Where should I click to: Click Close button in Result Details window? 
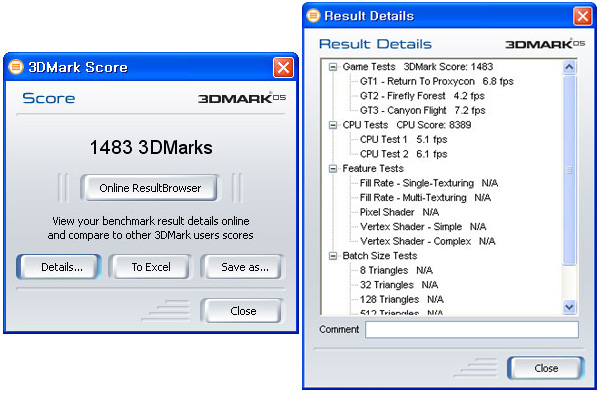[546, 368]
